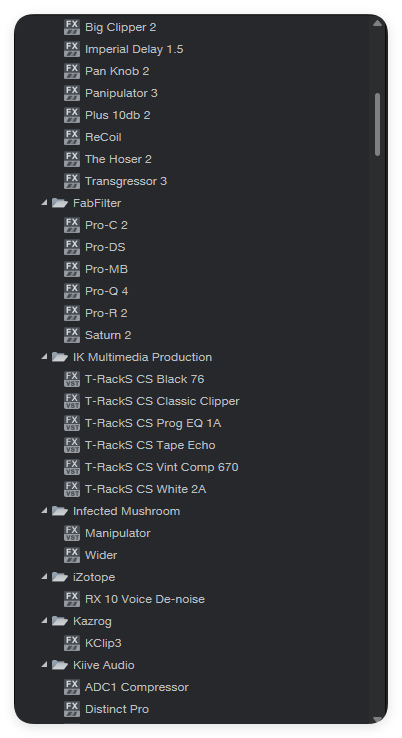Click the FabFilter folder icon
The width and height of the screenshot is (402, 738).
(x=60, y=203)
